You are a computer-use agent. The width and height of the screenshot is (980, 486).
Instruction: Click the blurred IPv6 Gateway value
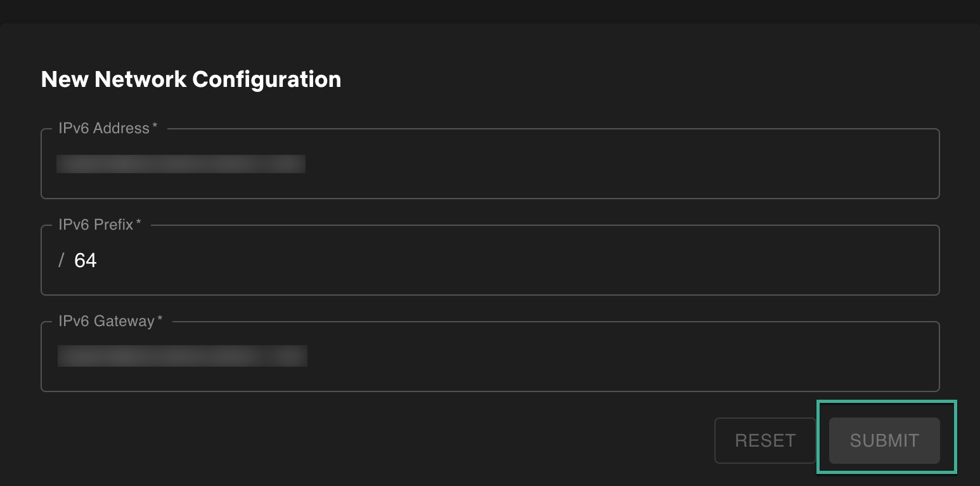pos(183,356)
